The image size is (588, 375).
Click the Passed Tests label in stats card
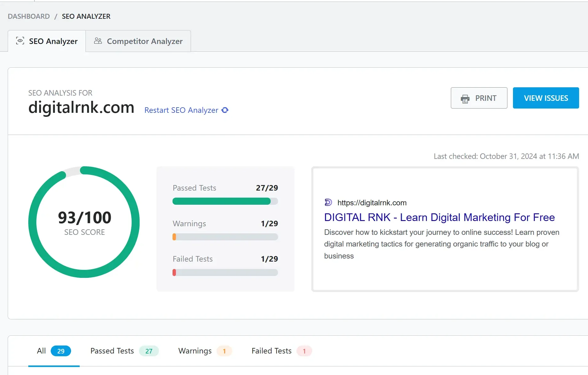194,188
